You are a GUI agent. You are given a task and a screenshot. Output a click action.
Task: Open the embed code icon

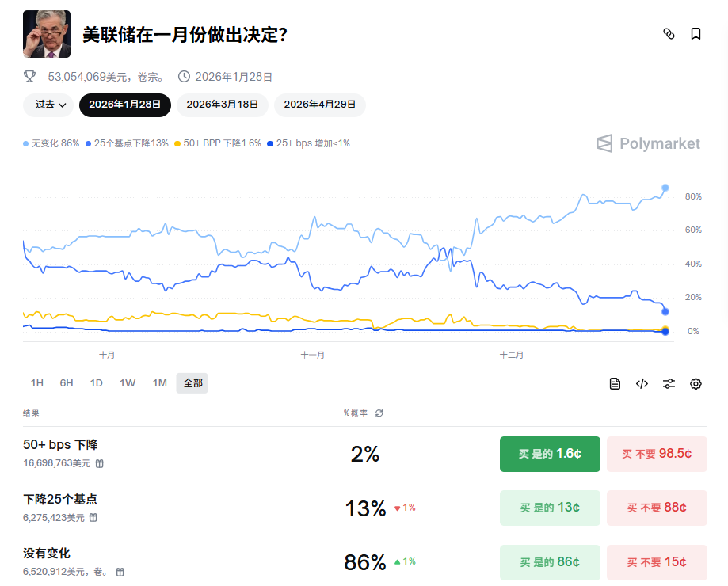(642, 383)
